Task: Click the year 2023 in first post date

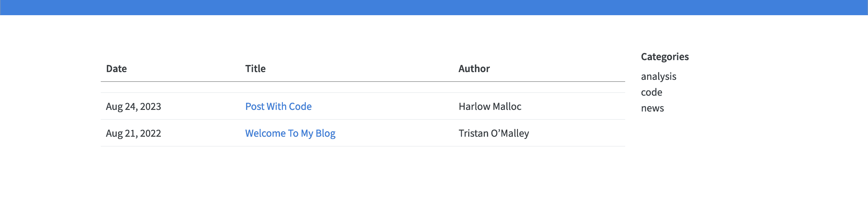Action: 150,107
